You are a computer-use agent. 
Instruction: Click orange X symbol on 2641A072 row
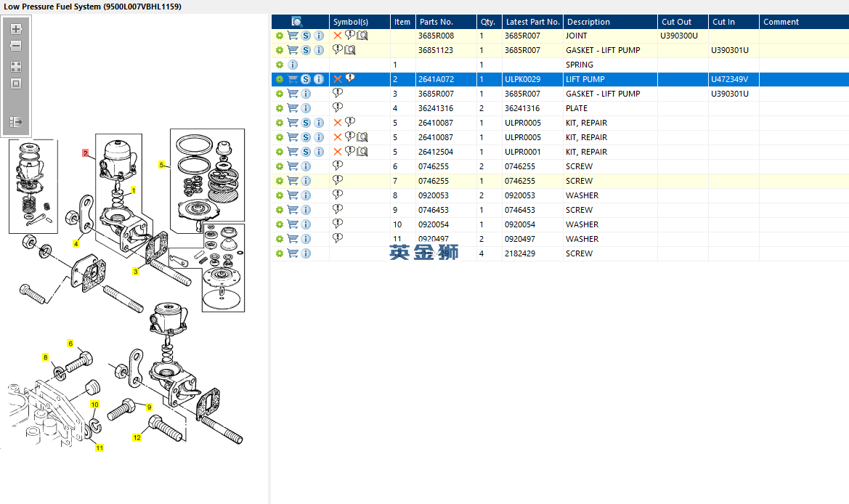point(337,79)
